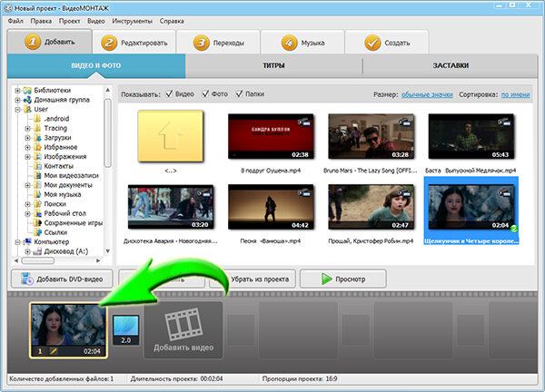Click the parent folder up-arrow icon
Screen dimensions: 545x392
coord(171,136)
